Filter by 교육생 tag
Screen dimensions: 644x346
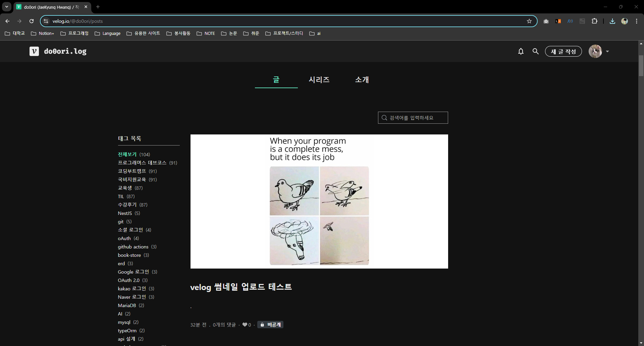coord(125,188)
